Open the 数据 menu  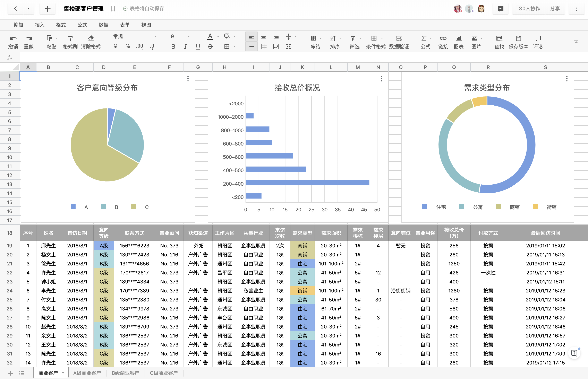[x=103, y=25]
